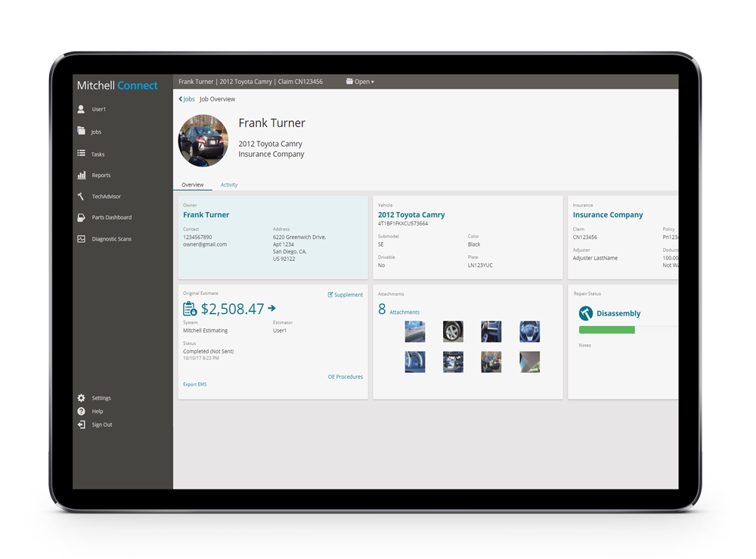Image resolution: width=756 pixels, height=559 pixels.
Task: Click the arrow next to $2,508.47
Action: coord(272,308)
